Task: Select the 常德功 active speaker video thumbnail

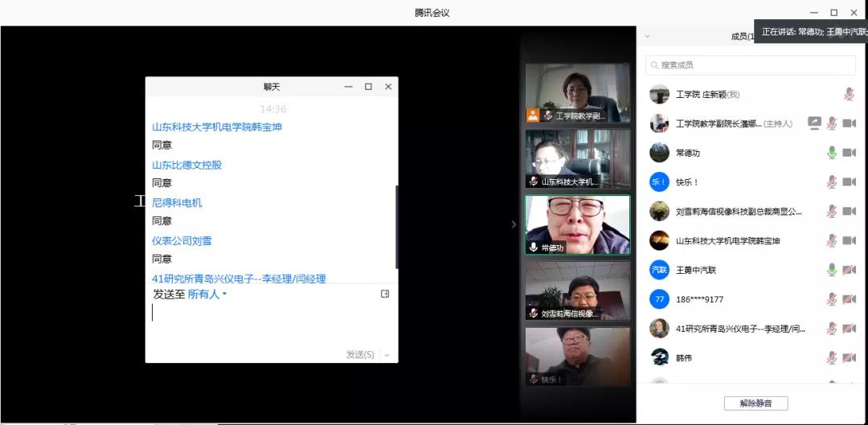Action: point(577,225)
